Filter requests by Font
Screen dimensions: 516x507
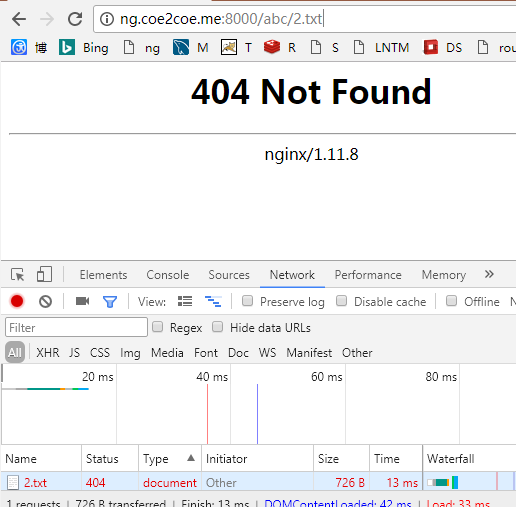pos(206,353)
